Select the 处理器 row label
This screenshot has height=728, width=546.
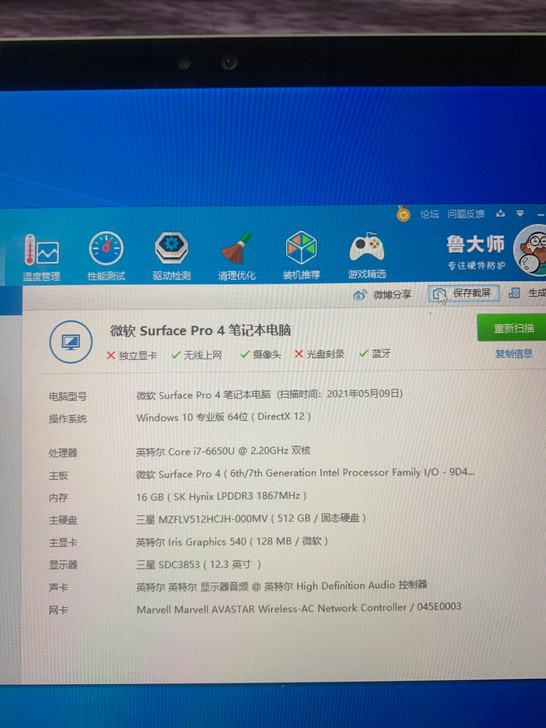pyautogui.click(x=63, y=453)
